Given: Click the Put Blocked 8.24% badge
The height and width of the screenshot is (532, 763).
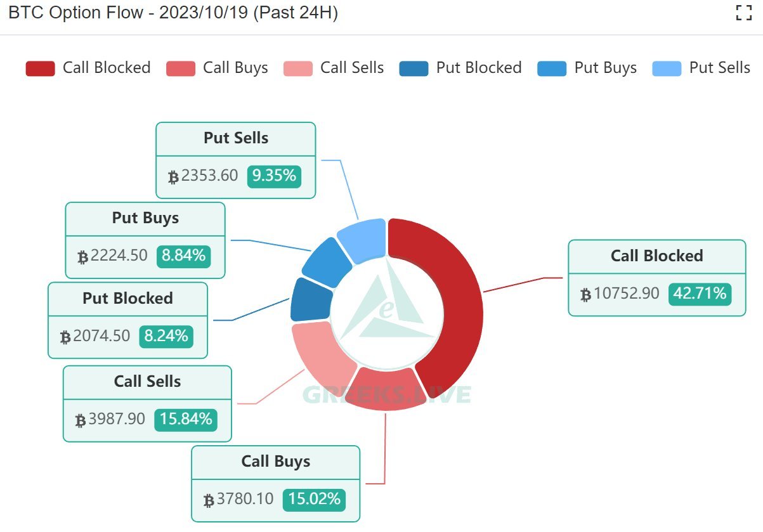Looking at the screenshot, I should 166,335.
